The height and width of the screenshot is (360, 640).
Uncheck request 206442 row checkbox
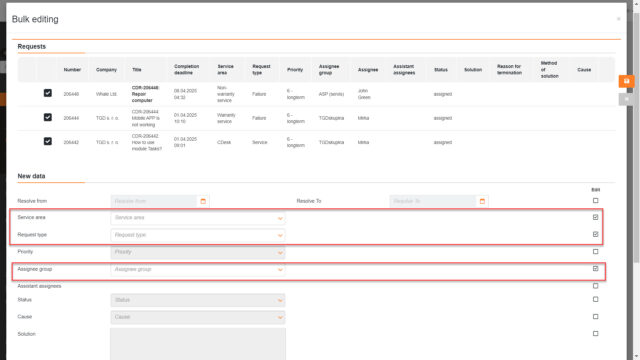coord(48,141)
